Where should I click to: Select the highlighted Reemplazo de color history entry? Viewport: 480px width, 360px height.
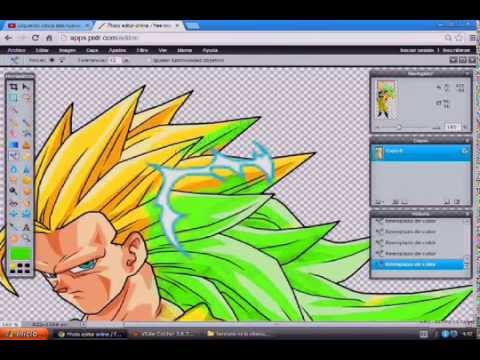pos(418,265)
